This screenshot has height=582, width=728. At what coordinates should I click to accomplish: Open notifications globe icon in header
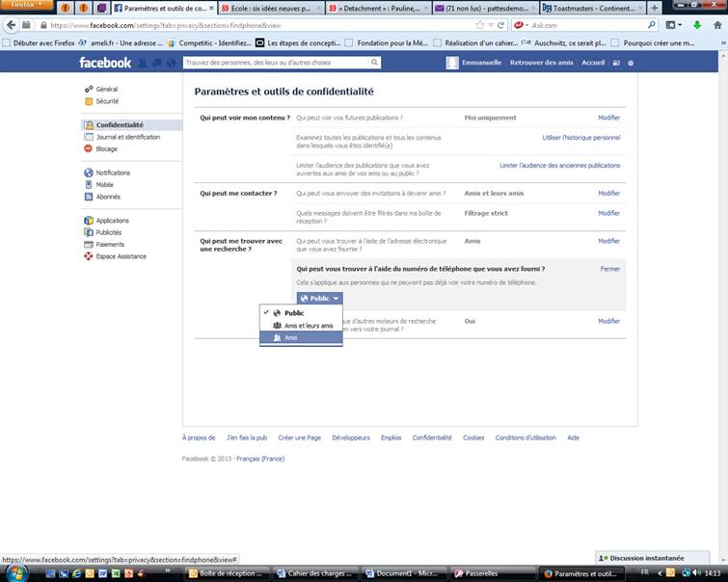pos(171,63)
